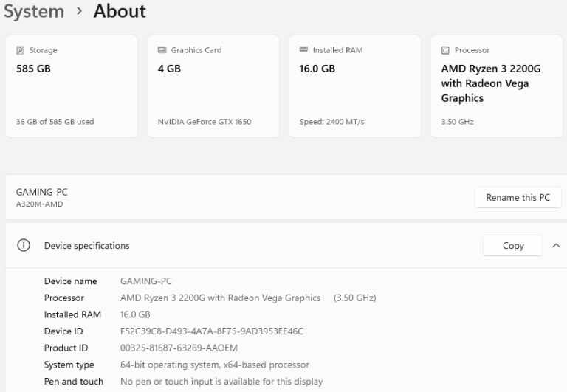
Task: Click the Device ID value
Action: click(212, 331)
